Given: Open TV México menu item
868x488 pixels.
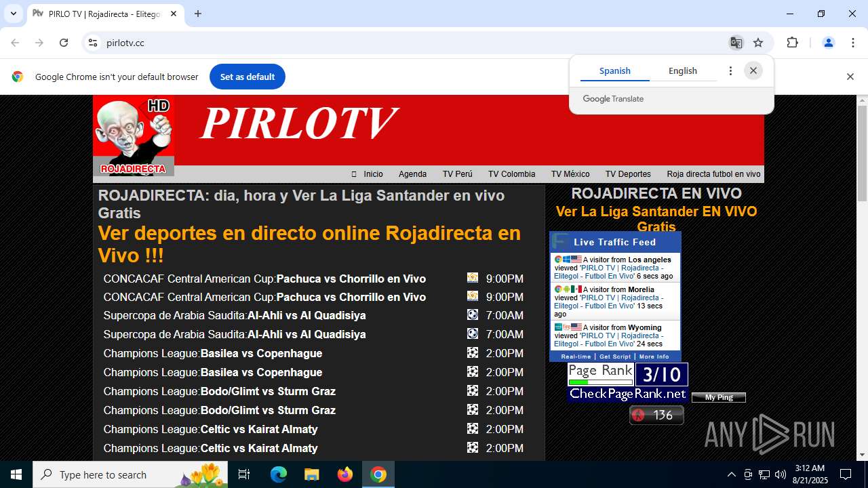Looking at the screenshot, I should coord(570,174).
